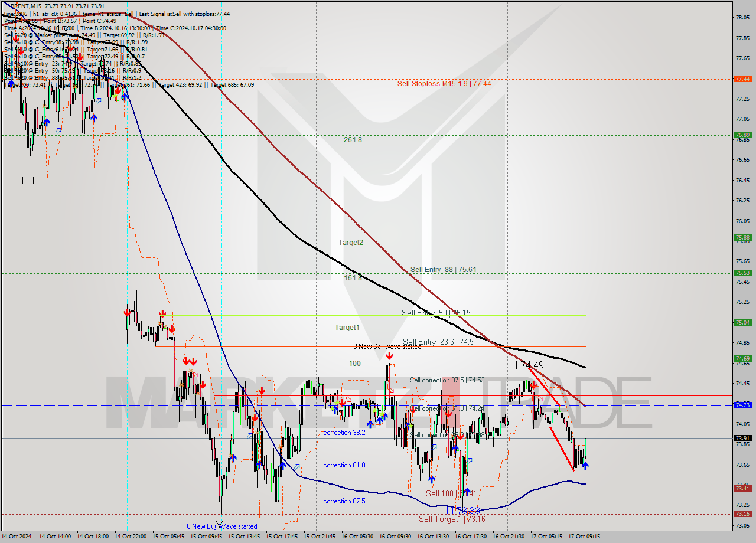
Task: Click the 261.8 Fibonacci level label
Action: tap(353, 140)
